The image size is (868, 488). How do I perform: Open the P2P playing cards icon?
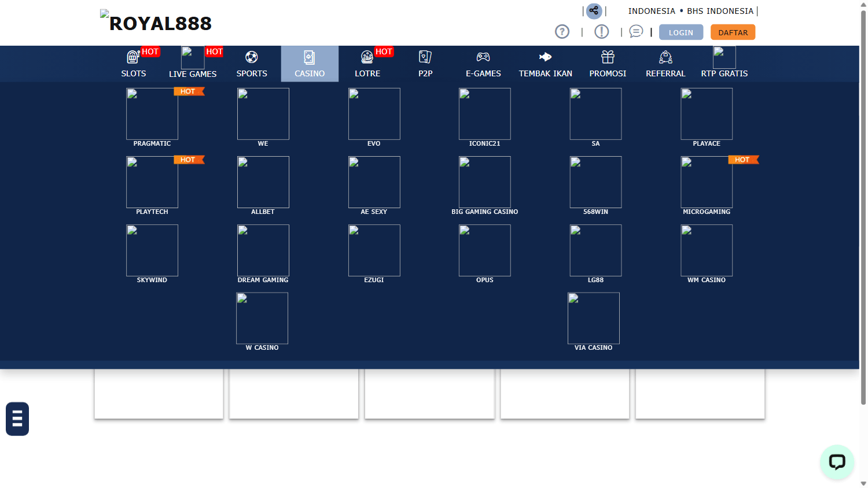[x=425, y=57]
